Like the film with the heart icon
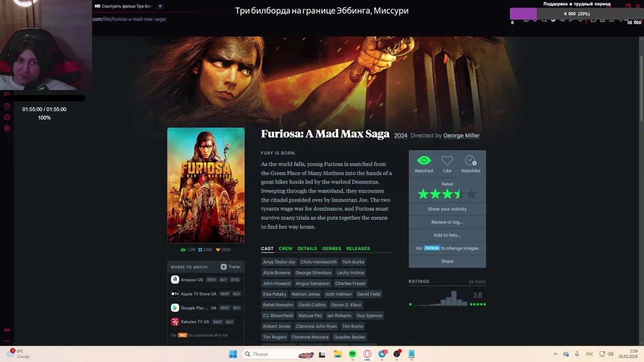 [x=447, y=160]
